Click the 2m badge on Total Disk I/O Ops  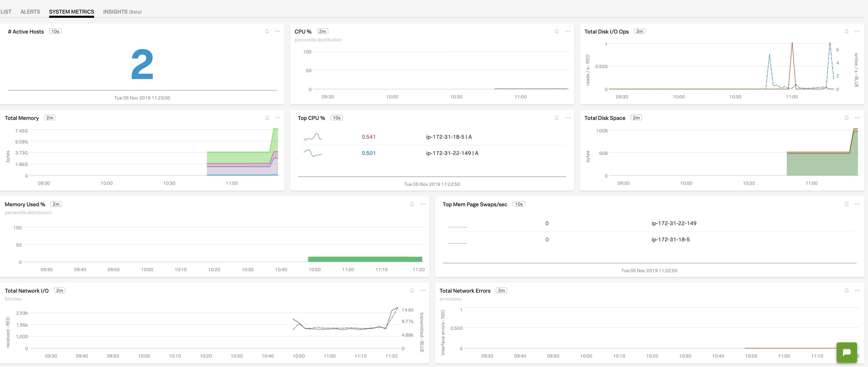[639, 31]
